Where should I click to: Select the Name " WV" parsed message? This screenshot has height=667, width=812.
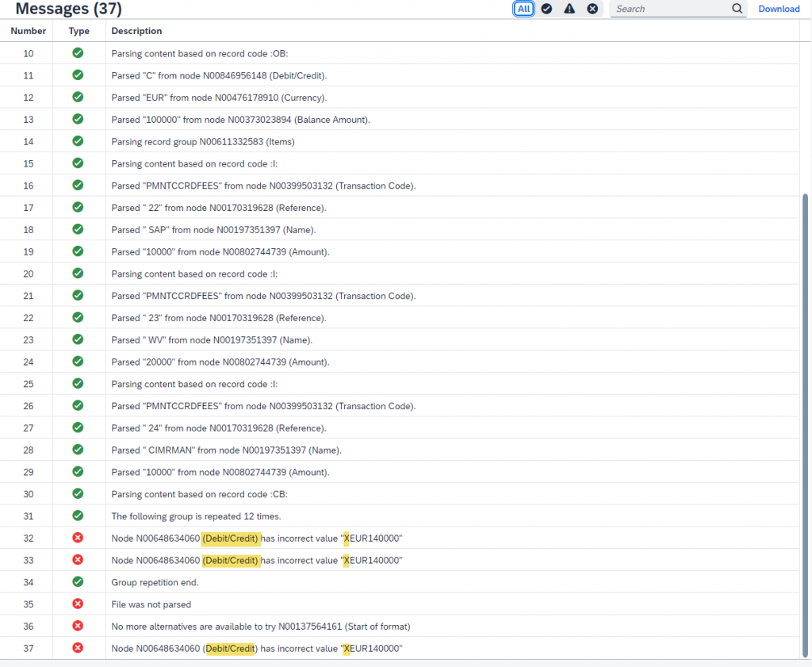coord(212,339)
